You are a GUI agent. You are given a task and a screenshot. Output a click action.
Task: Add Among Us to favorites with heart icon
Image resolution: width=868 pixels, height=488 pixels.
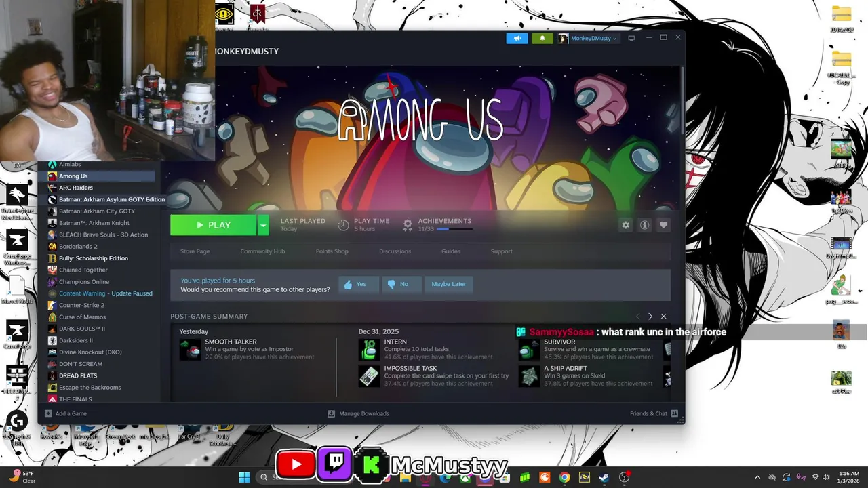(664, 225)
